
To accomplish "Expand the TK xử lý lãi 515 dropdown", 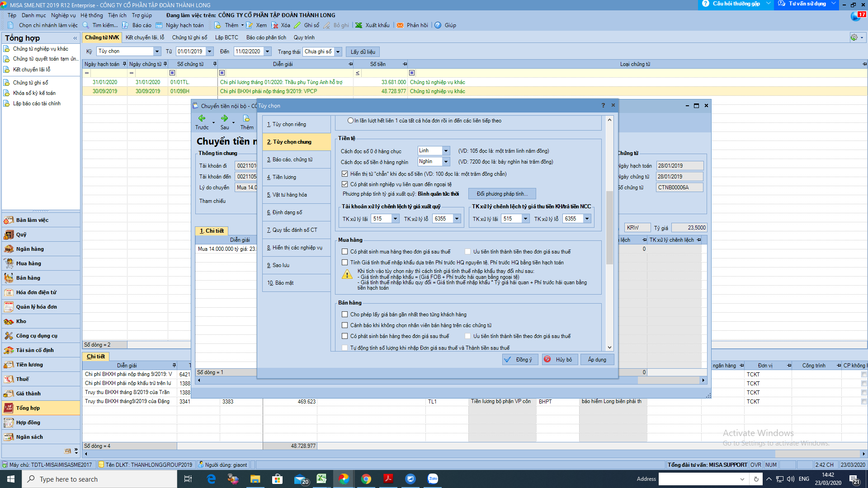I will click(395, 219).
